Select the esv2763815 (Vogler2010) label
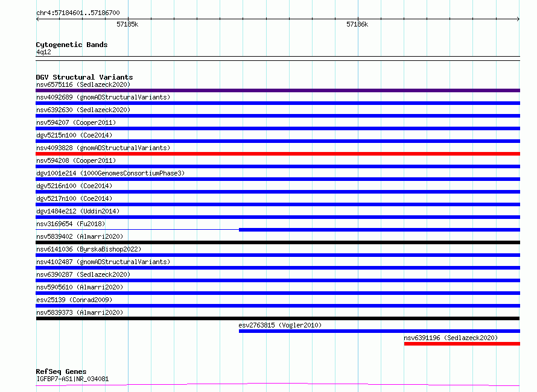Viewport: 537px width, 392px height. tap(280, 325)
